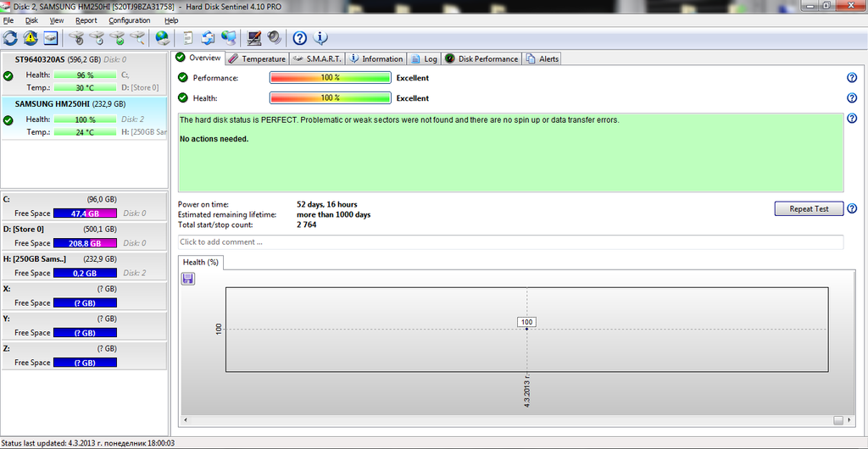Screen dimensions: 868x449
Task: Click the D: free space 208,8 GB bar
Action: [86, 243]
